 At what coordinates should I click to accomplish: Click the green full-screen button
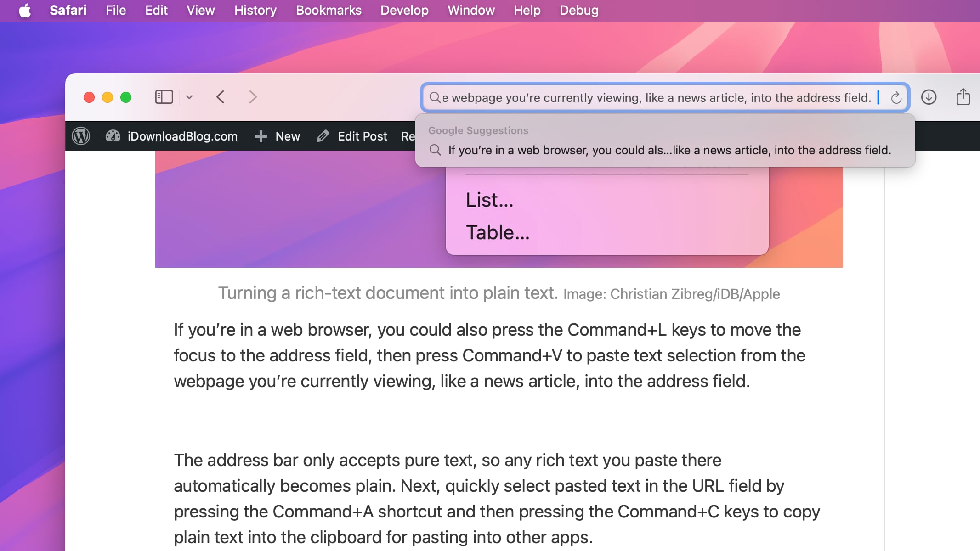coord(126,97)
